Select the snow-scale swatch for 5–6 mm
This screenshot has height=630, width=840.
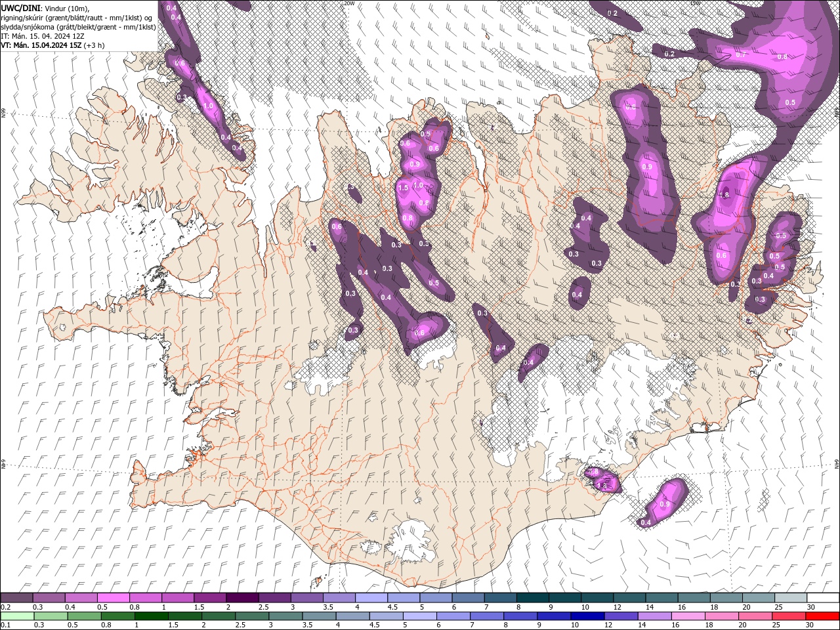pyautogui.click(x=435, y=598)
